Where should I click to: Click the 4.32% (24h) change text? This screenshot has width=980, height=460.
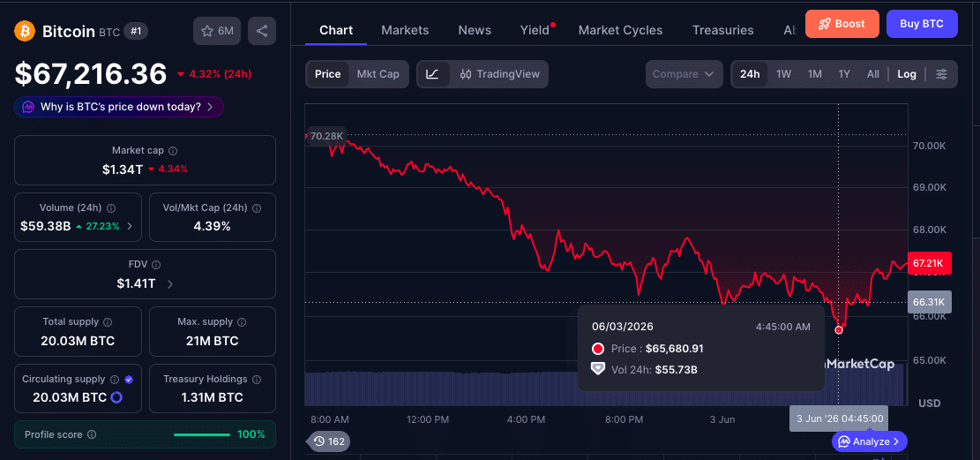coord(214,74)
